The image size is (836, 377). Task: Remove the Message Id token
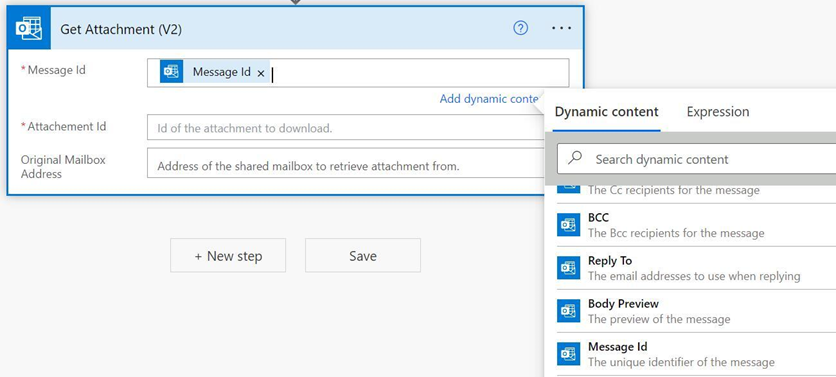[261, 74]
